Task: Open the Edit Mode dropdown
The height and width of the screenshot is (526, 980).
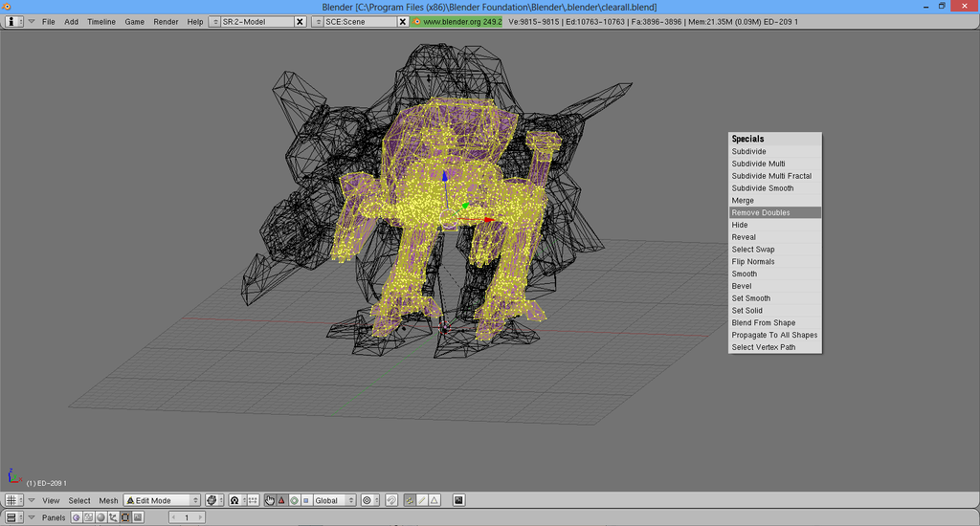Action: click(x=162, y=500)
